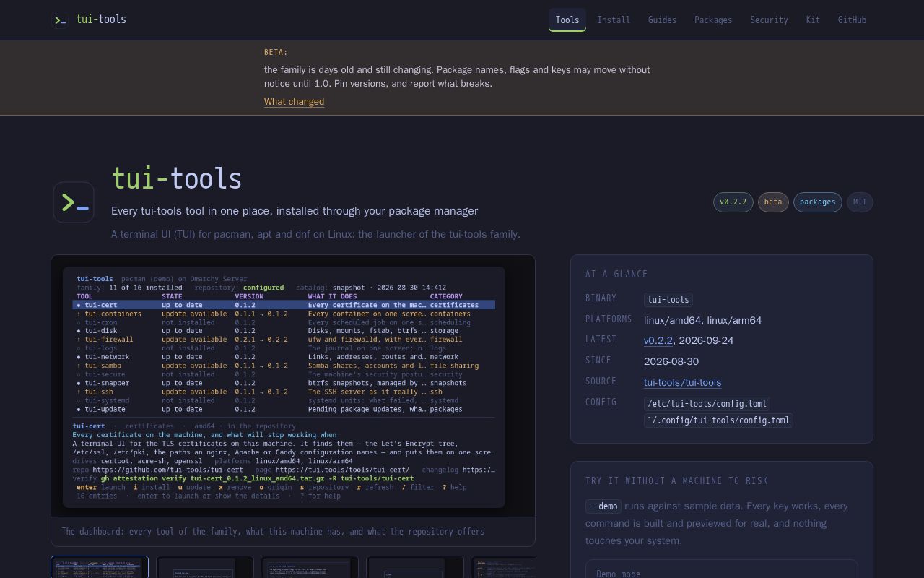The height and width of the screenshot is (578, 924).
Task: Navigate to the Security section
Action: click(769, 20)
